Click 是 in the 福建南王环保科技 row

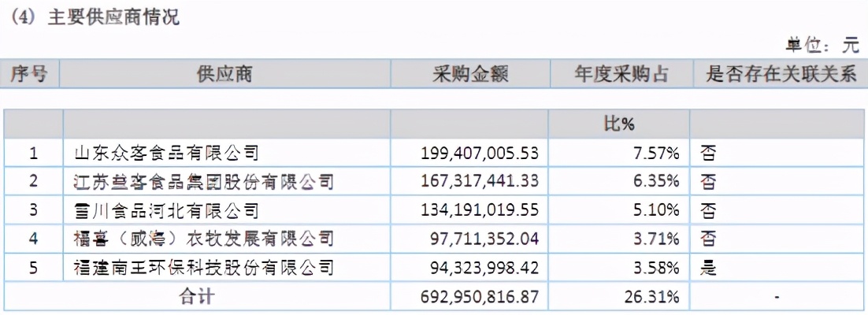708,268
